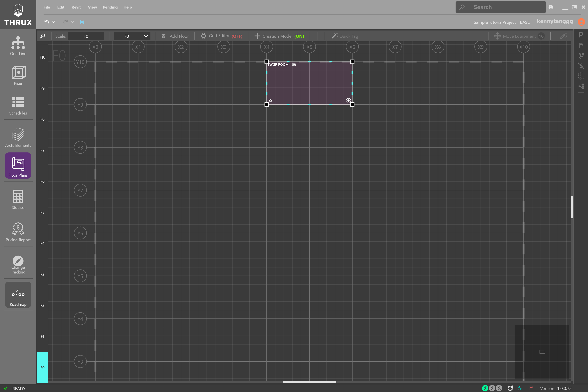
Task: Click the crossed-out dollar icon
Action: [x=581, y=66]
